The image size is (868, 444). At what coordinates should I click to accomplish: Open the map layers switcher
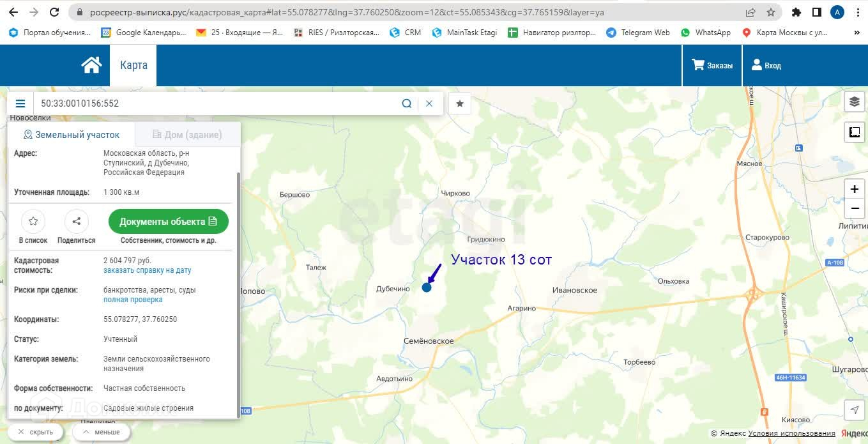[855, 102]
